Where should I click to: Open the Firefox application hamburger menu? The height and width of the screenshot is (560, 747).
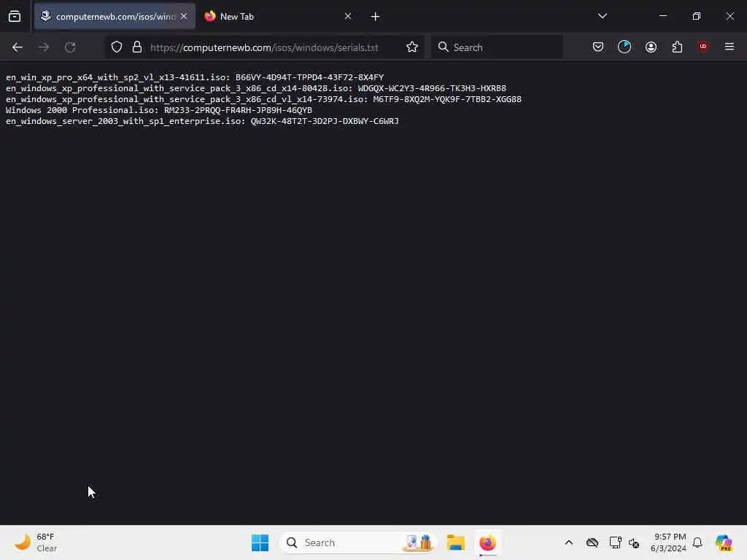click(x=729, y=47)
